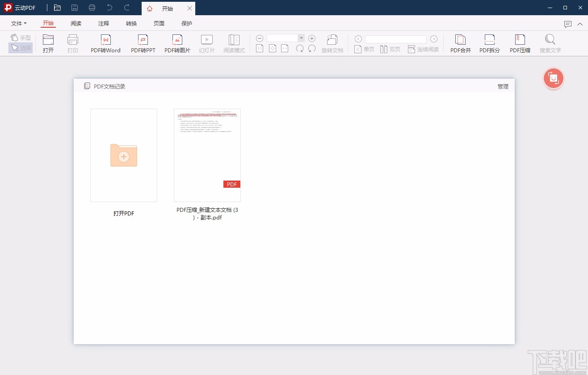Screen dimensions: 588x375
Task: Enter 阅读模式 reading mode
Action: click(x=234, y=44)
